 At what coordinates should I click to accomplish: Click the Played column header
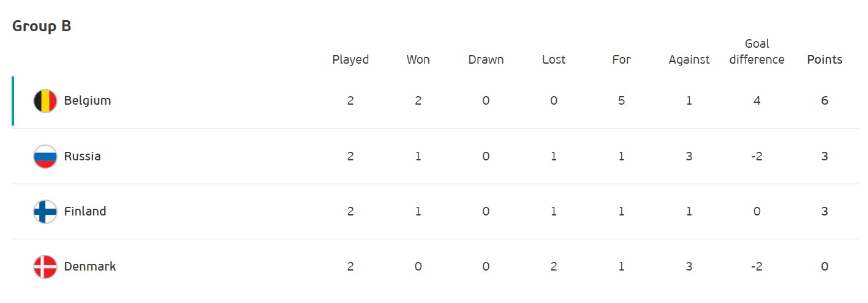click(x=350, y=59)
